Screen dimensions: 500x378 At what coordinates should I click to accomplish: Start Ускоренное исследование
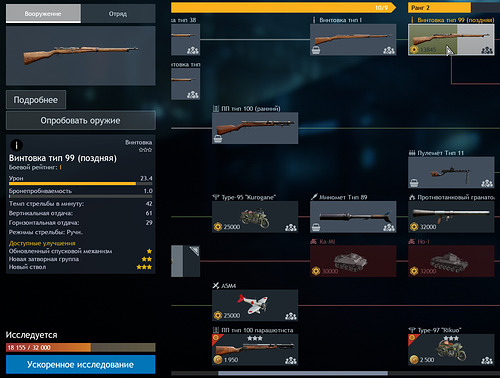tap(81, 364)
